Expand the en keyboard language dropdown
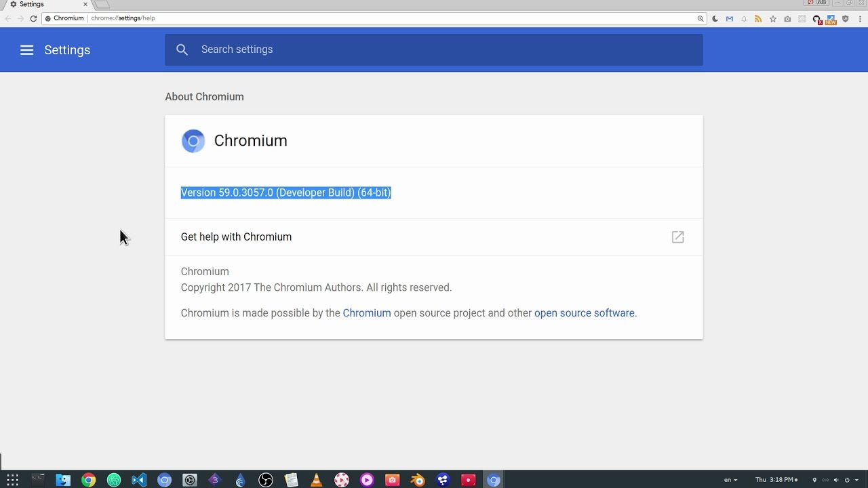 click(730, 480)
